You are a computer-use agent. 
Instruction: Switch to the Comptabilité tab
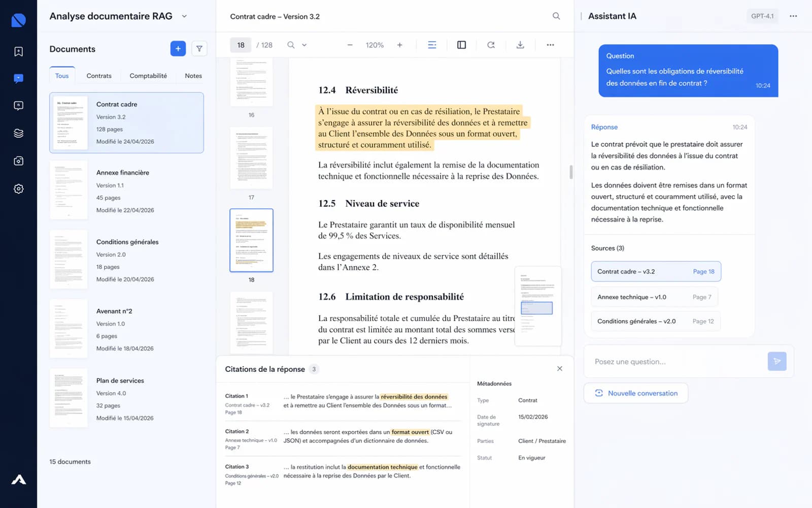(x=148, y=76)
